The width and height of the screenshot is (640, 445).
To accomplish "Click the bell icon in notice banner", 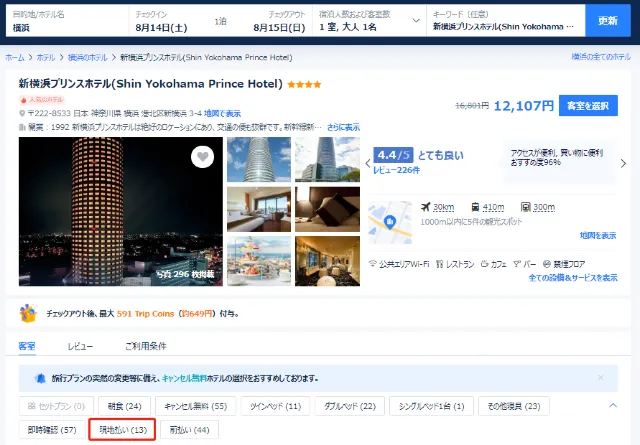I will click(40, 378).
